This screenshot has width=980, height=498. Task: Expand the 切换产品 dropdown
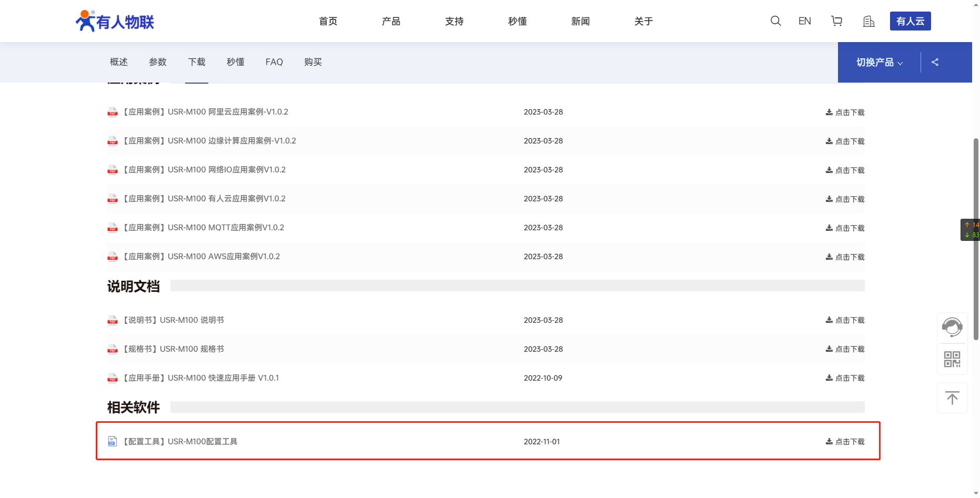pos(880,62)
